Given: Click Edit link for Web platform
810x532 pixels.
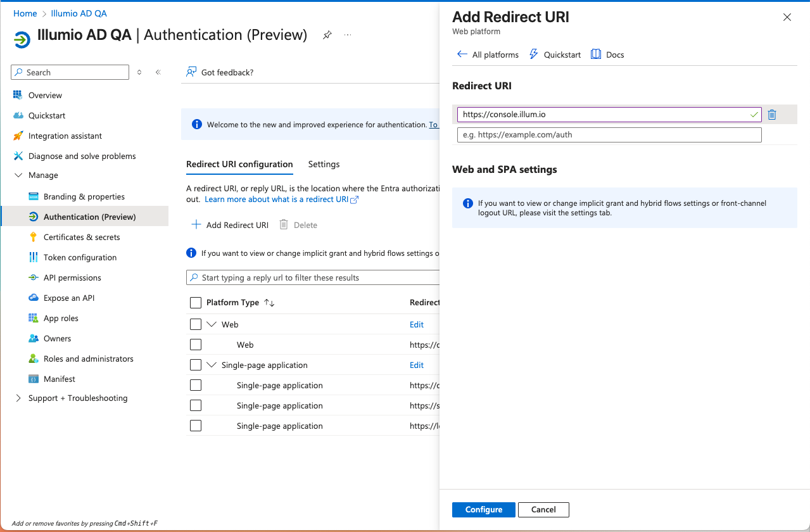Looking at the screenshot, I should click(417, 324).
